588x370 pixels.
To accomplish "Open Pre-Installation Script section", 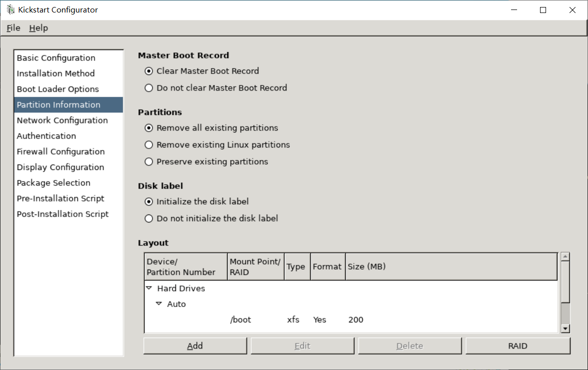I will pos(68,198).
